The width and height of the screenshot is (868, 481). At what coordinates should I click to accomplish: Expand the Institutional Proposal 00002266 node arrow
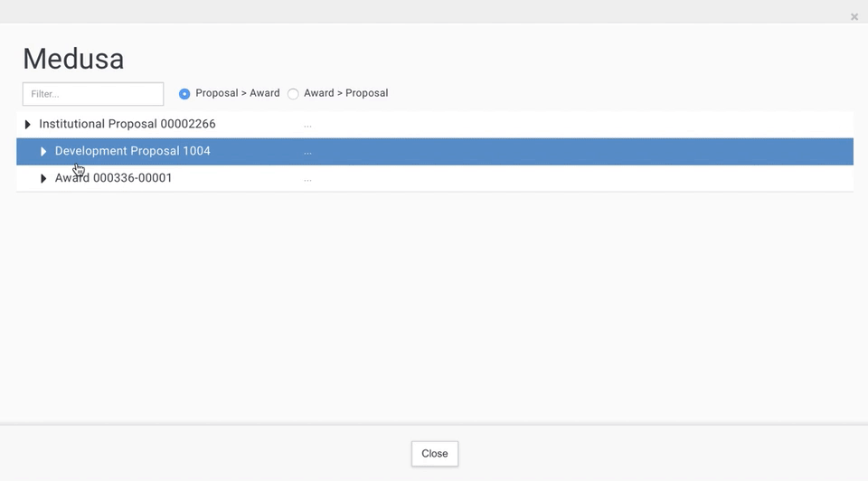point(28,125)
